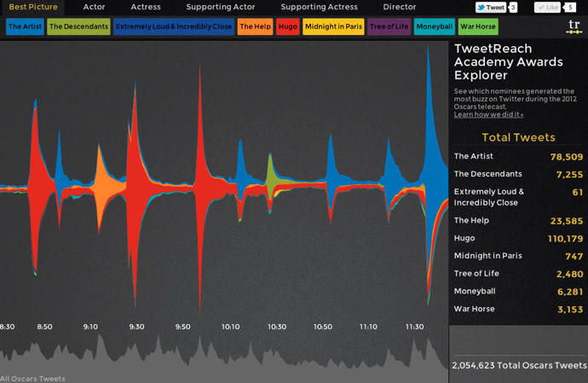Toggle the War Horse green filter

pos(478,26)
